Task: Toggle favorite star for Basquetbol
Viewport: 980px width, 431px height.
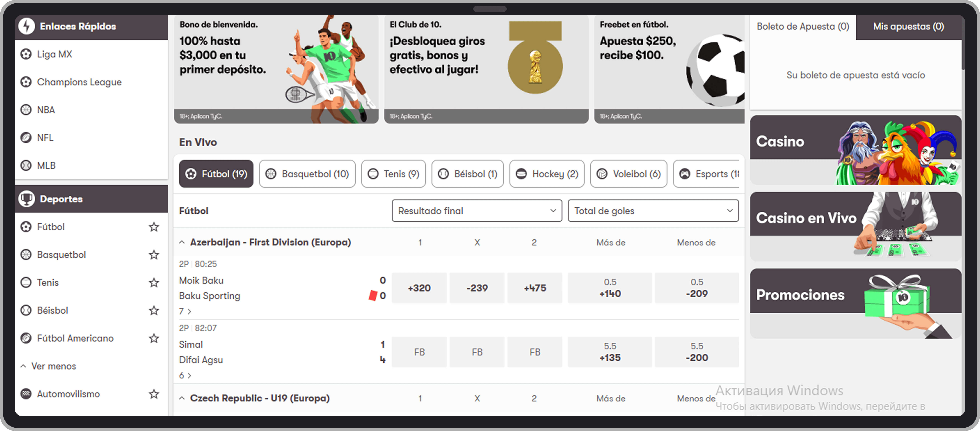Action: [x=154, y=255]
